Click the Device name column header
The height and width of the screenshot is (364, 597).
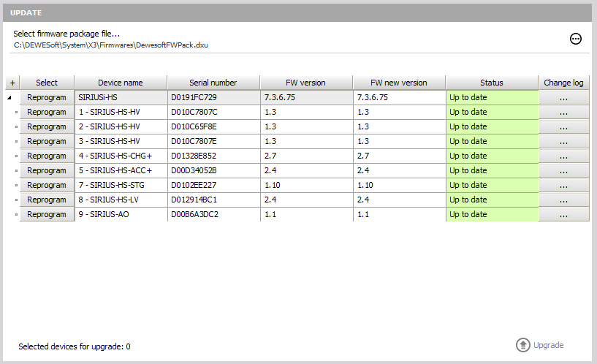pyautogui.click(x=121, y=83)
